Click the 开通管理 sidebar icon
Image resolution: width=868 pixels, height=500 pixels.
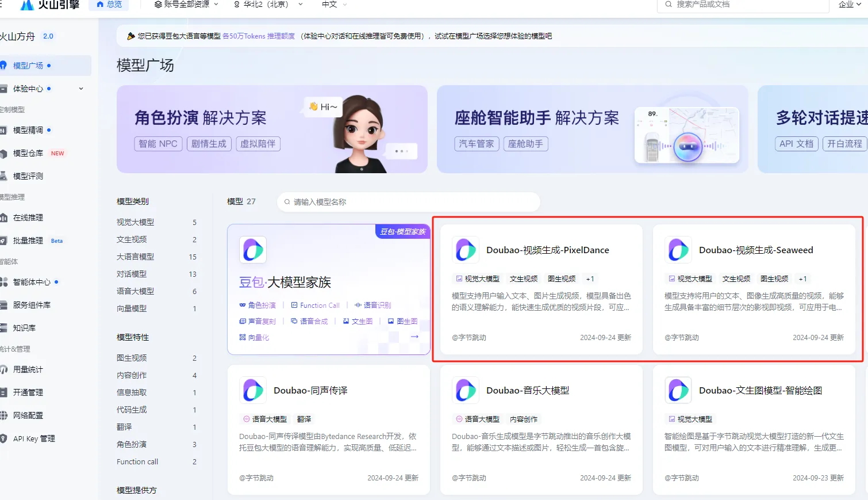(x=3, y=392)
